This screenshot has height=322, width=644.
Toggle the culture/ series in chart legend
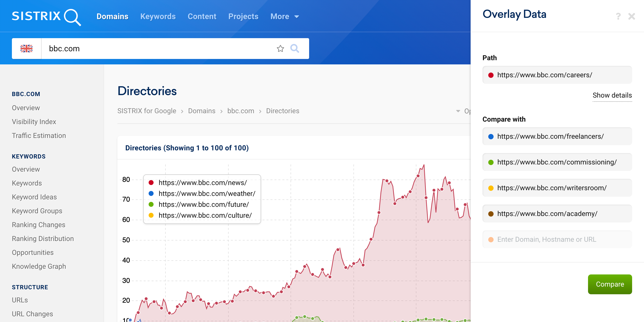[200, 215]
